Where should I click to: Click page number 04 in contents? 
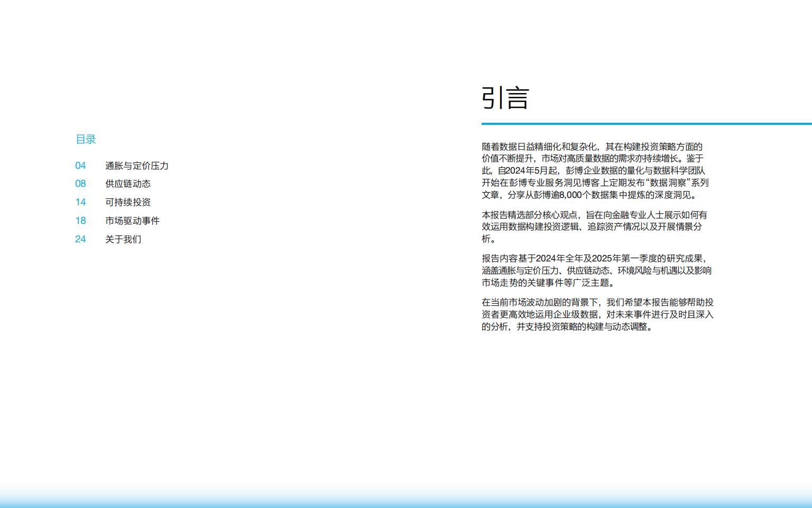pos(80,166)
